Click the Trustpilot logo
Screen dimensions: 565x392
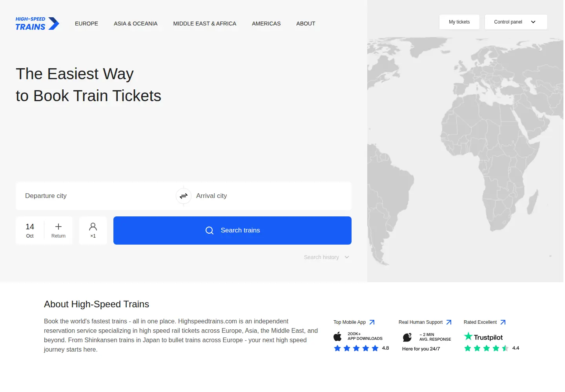point(483,337)
